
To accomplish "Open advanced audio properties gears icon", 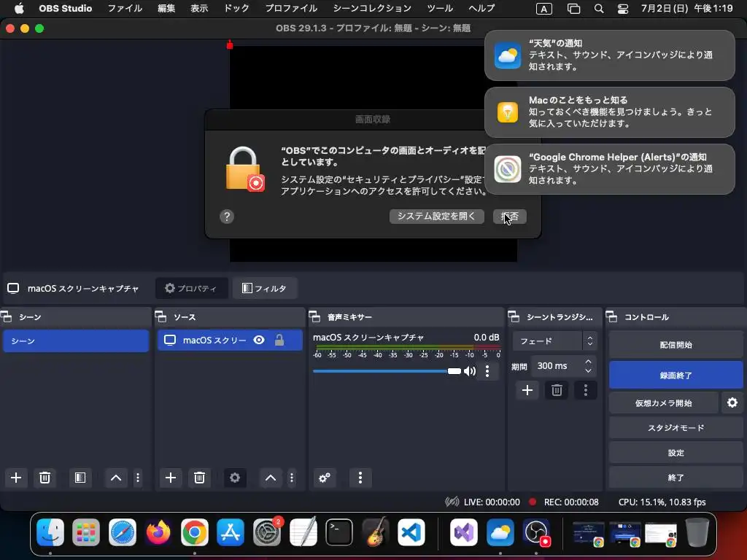I will [325, 478].
